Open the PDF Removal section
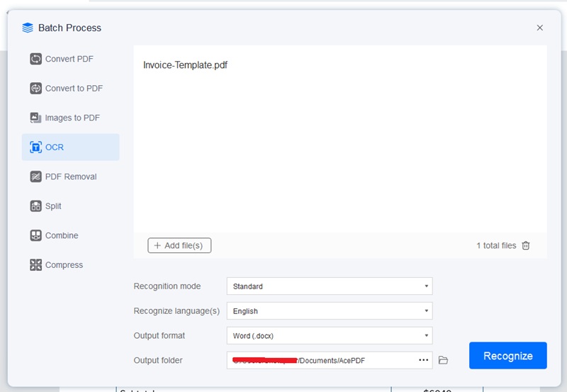Image resolution: width=567 pixels, height=392 pixels. (70, 177)
